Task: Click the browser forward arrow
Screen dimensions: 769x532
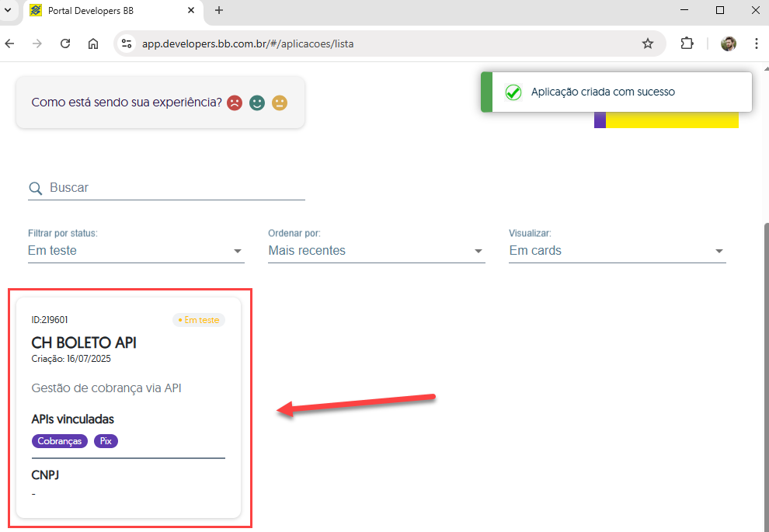Action: pyautogui.click(x=37, y=43)
